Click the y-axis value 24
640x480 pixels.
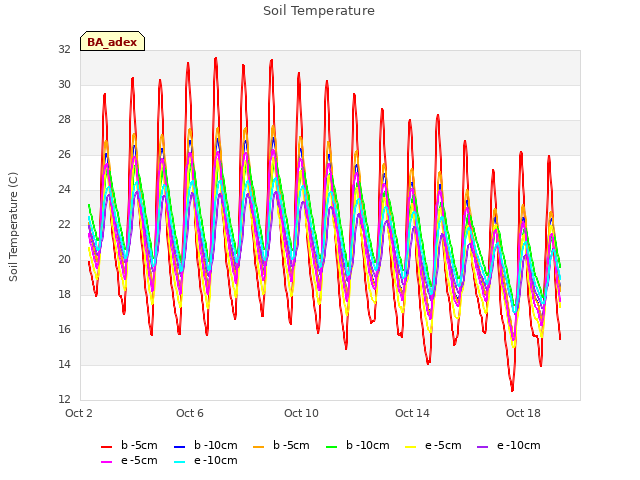point(64,189)
